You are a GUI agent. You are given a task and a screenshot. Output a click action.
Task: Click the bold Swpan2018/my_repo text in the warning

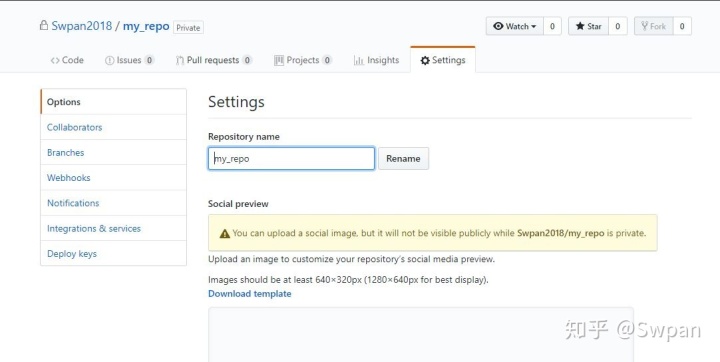561,233
